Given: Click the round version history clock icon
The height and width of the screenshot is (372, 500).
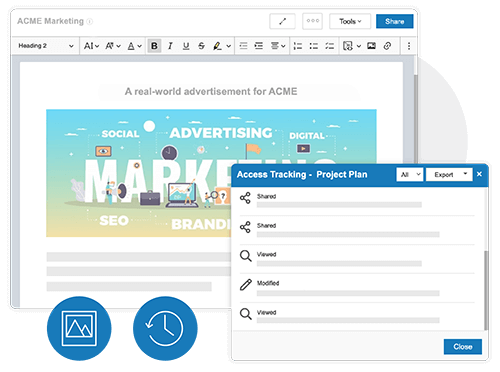Looking at the screenshot, I should click(x=165, y=328).
